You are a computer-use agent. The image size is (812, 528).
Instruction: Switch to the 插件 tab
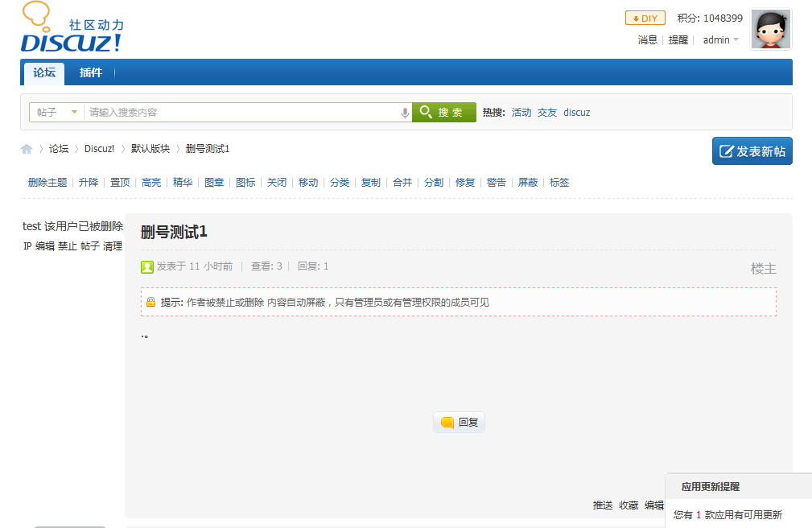pyautogui.click(x=91, y=73)
